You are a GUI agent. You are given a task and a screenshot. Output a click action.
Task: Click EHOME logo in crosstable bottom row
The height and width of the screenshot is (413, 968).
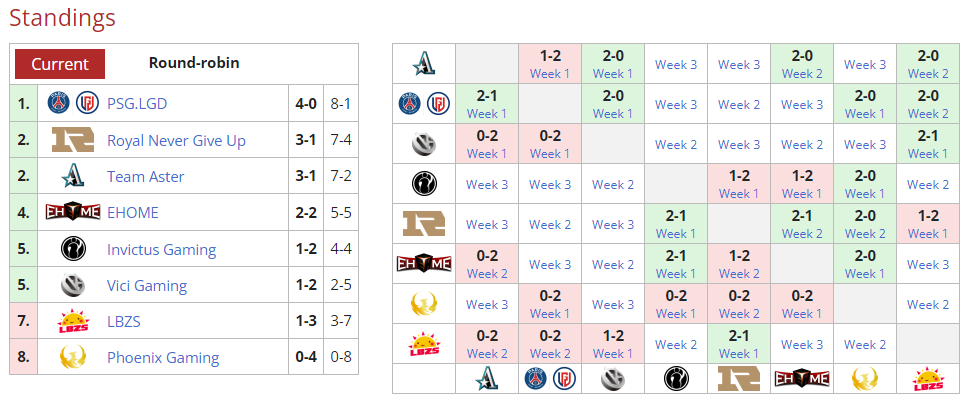pos(801,379)
